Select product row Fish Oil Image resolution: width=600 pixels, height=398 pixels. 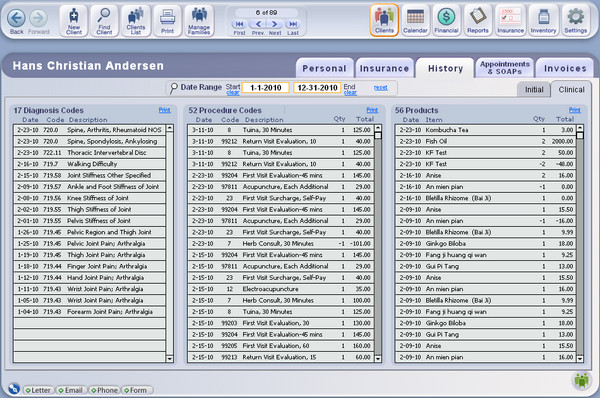click(486, 141)
